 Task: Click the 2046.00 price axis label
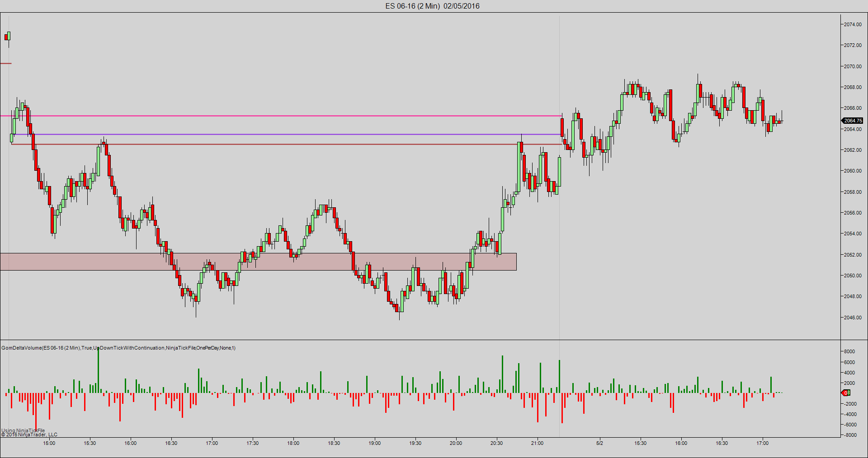pos(853,318)
